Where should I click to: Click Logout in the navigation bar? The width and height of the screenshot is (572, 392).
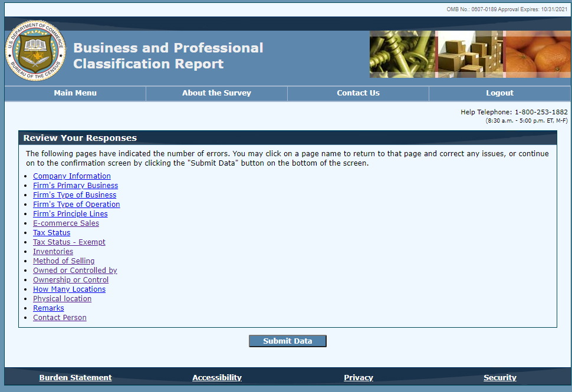coord(499,93)
